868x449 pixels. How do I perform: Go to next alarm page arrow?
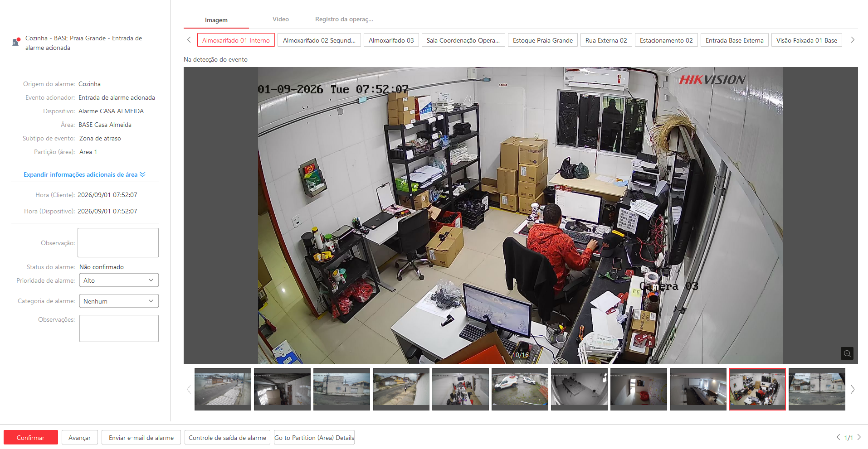(859, 437)
